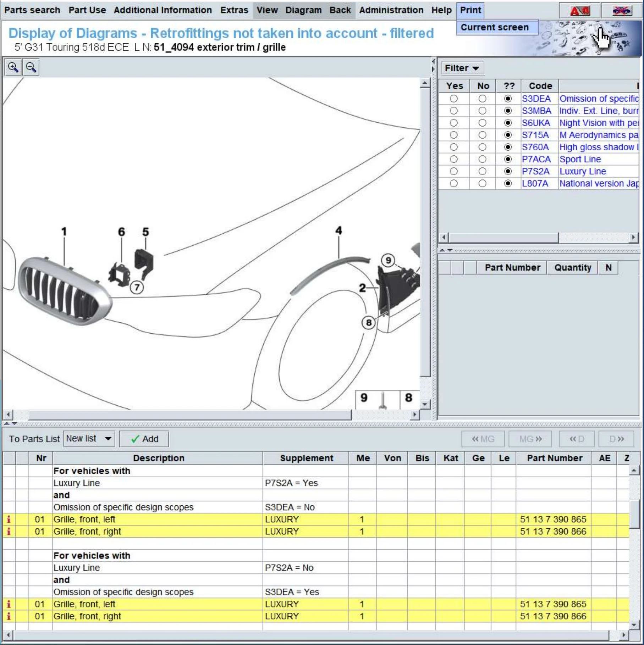The image size is (644, 645).
Task: Open info icon for Grille front left under S3DEA = Yes
Action: (x=9, y=604)
